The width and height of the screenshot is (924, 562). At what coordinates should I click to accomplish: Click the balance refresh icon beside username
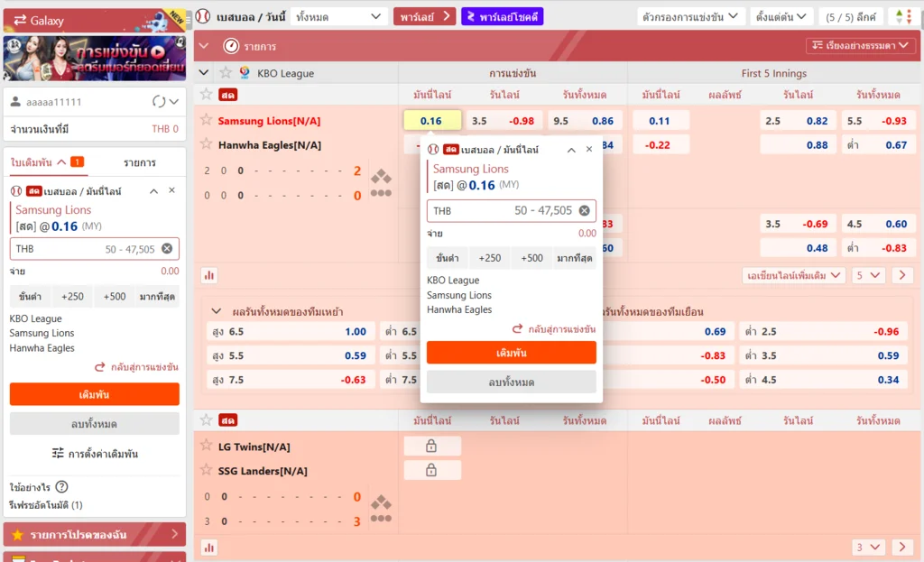tap(159, 102)
